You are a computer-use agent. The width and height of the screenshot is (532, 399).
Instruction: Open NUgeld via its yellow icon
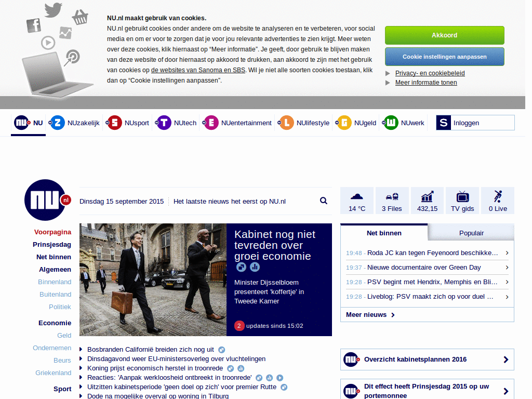click(x=344, y=123)
